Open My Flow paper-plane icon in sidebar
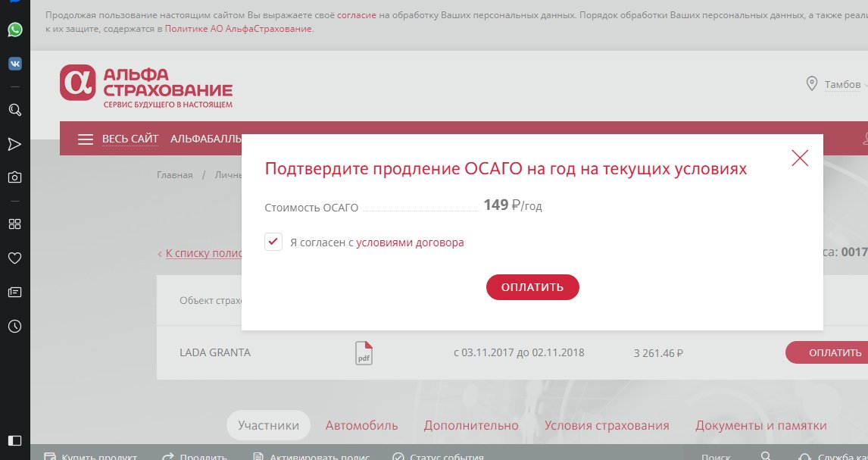 coord(15,145)
